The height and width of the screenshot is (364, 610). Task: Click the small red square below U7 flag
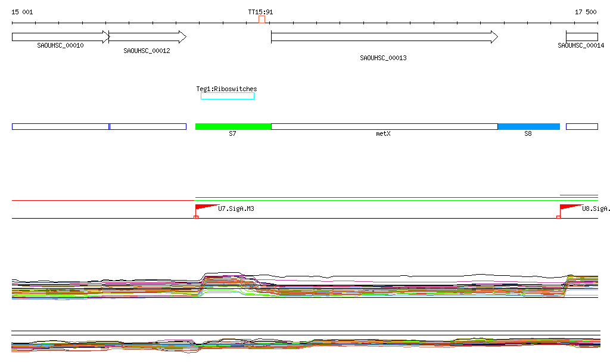196,217
